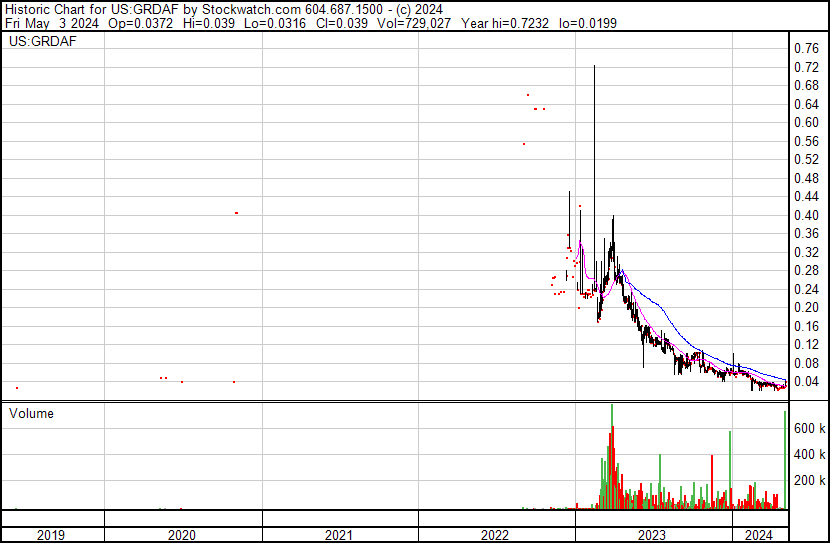Click the 2019 year label on time axis
Viewport: 830px width, 543px height.
(51, 535)
